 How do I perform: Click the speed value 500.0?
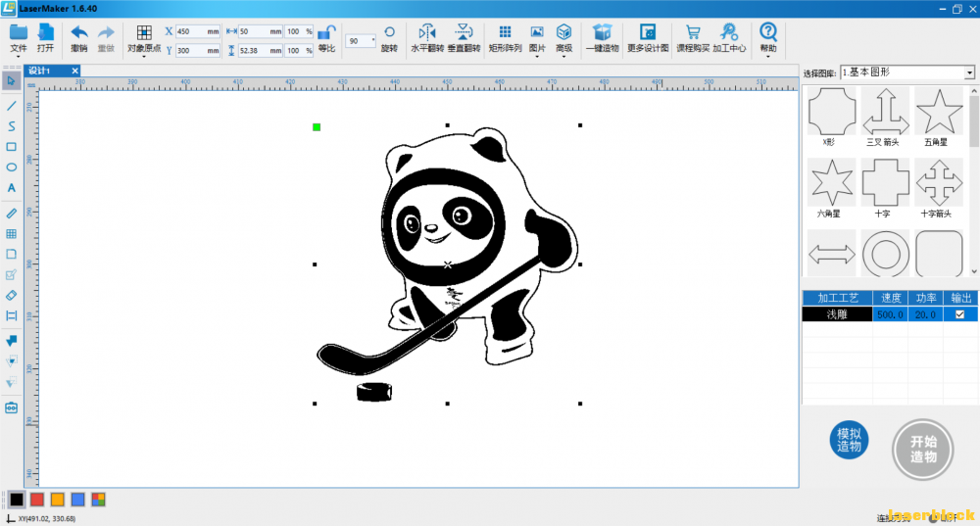[890, 314]
